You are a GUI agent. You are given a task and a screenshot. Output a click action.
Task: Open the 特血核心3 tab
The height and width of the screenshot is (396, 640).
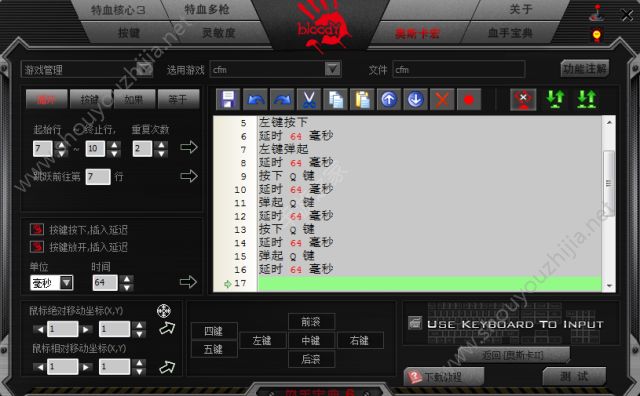118,10
